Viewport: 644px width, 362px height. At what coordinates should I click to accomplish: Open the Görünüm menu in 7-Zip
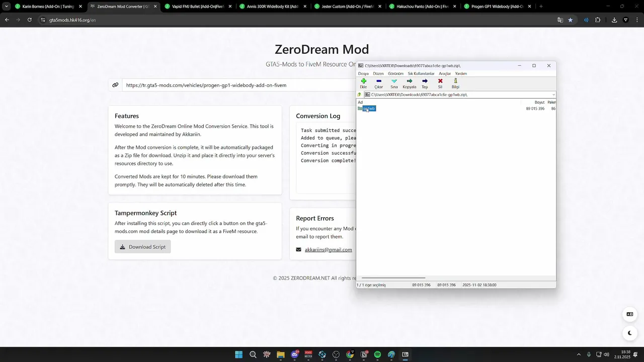[395, 73]
